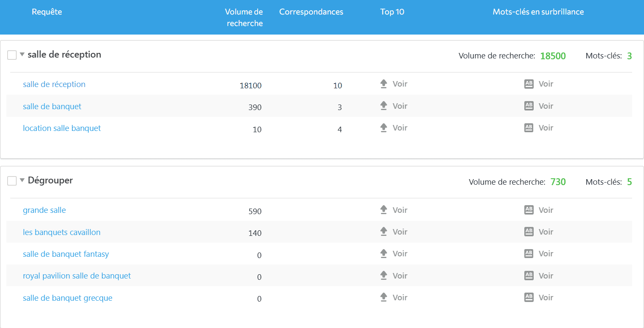Image resolution: width=644 pixels, height=328 pixels.
Task: Open the salle de banquet keyword link
Action: point(52,106)
